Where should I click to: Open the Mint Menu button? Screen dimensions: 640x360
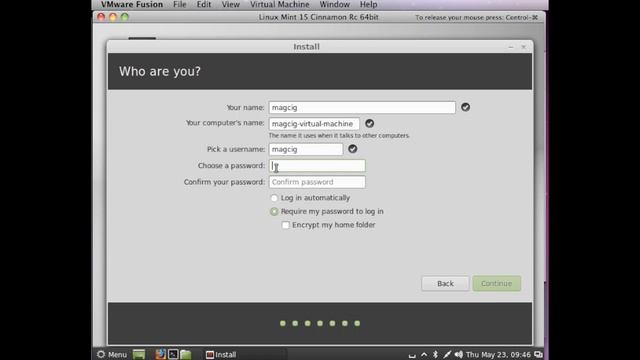pyautogui.click(x=112, y=354)
